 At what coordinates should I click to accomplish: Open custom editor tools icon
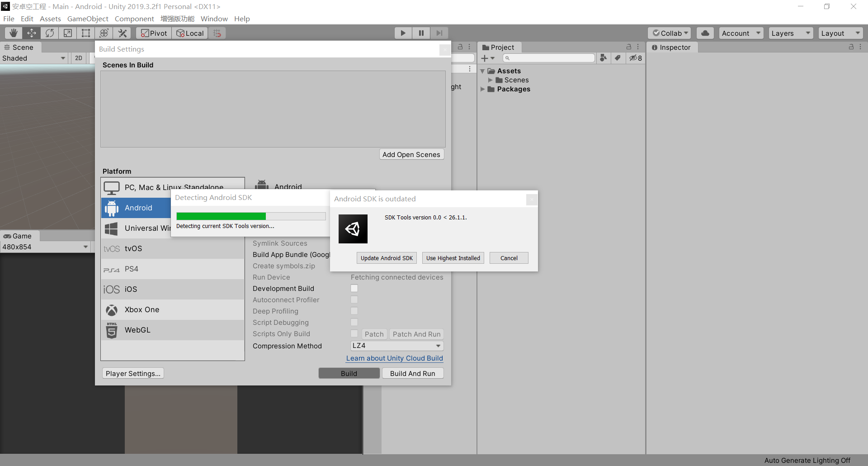[x=122, y=33]
